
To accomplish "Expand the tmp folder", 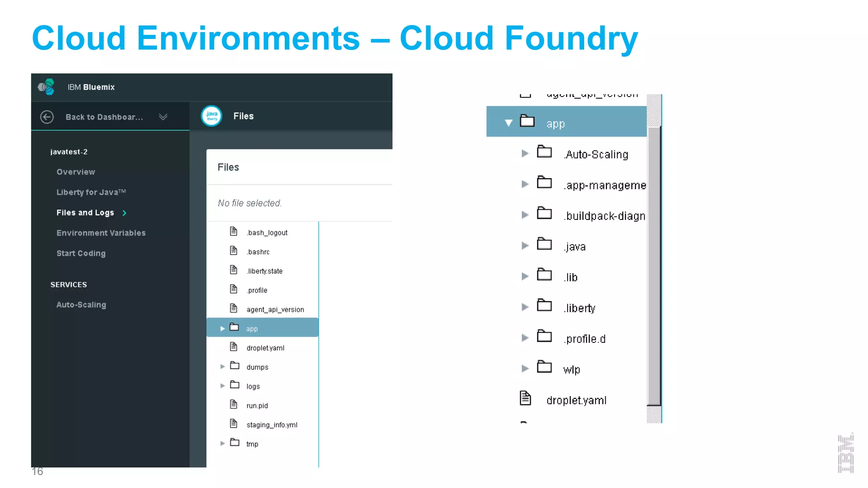I will (223, 443).
